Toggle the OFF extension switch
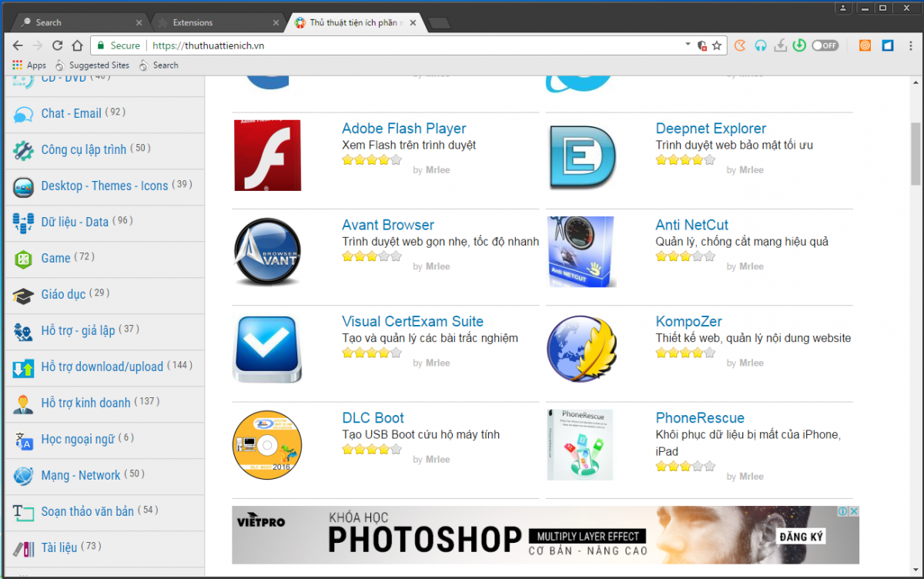Image resolution: width=924 pixels, height=579 pixels. coord(825,45)
